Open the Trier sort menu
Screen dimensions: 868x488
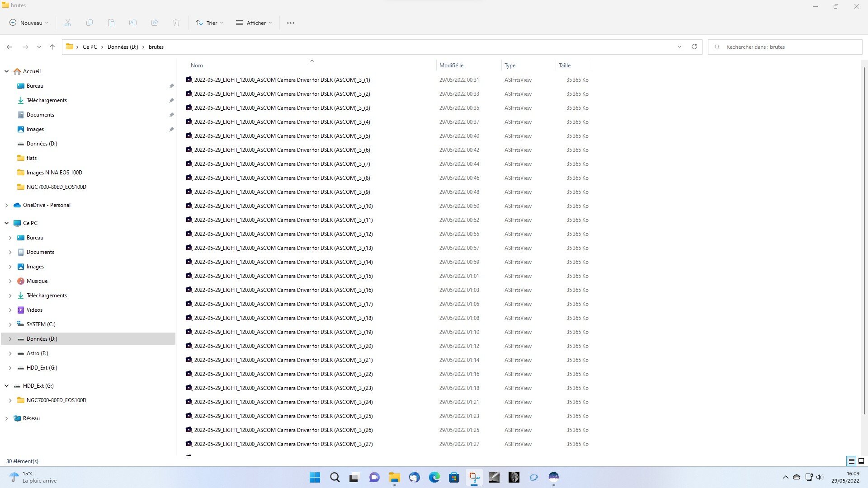coord(209,23)
